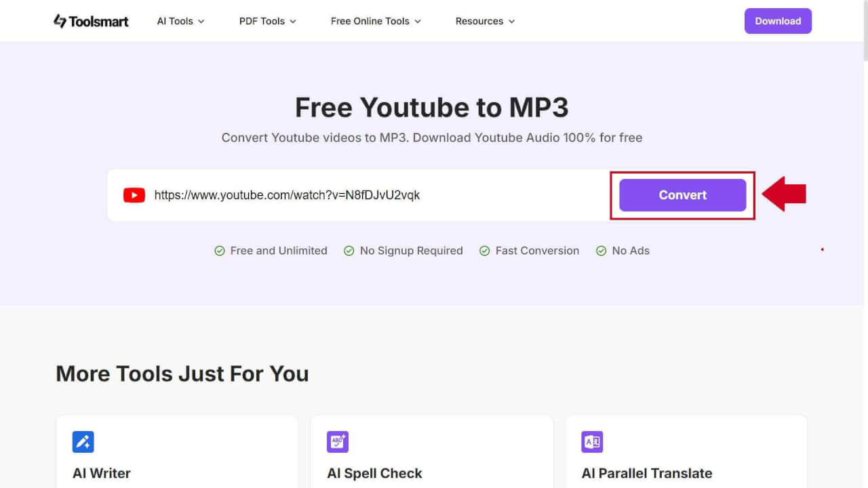Open the AI Writer tool icon
This screenshot has width=868, height=488.
83,442
